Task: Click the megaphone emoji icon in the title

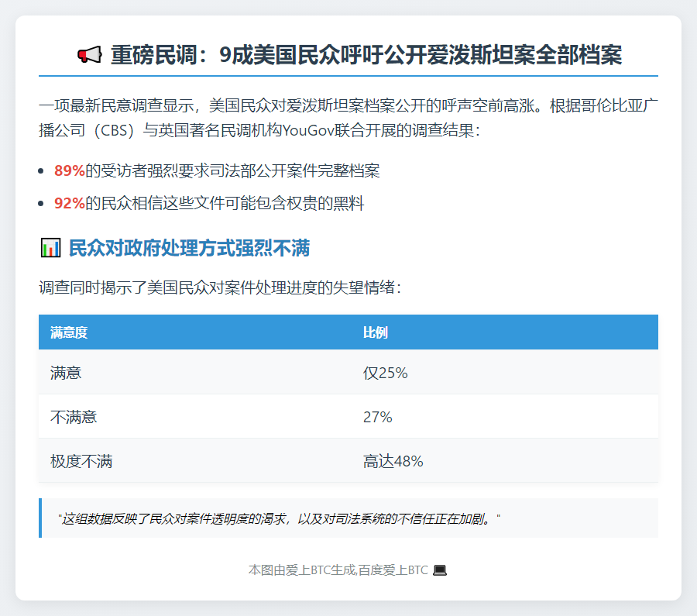Action: coord(89,55)
